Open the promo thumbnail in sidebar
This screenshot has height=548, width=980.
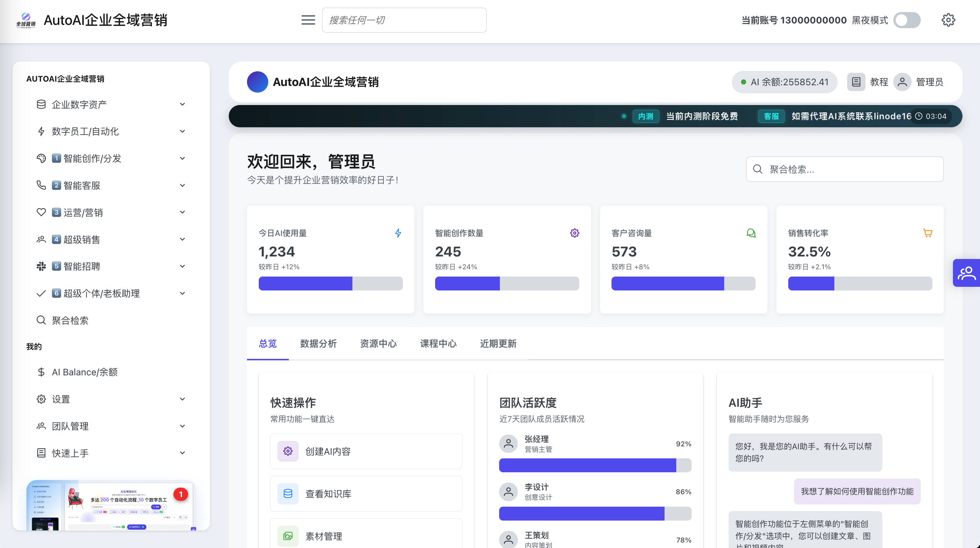pos(111,506)
